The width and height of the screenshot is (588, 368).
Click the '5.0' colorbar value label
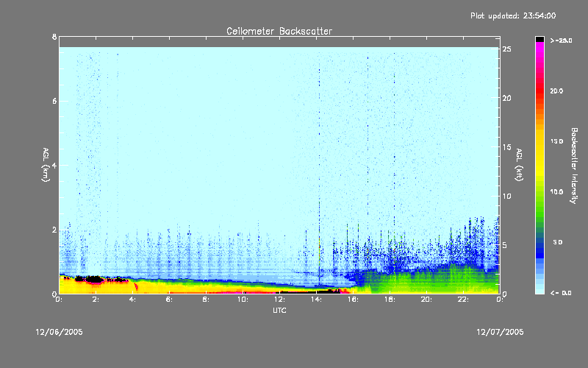(558, 242)
